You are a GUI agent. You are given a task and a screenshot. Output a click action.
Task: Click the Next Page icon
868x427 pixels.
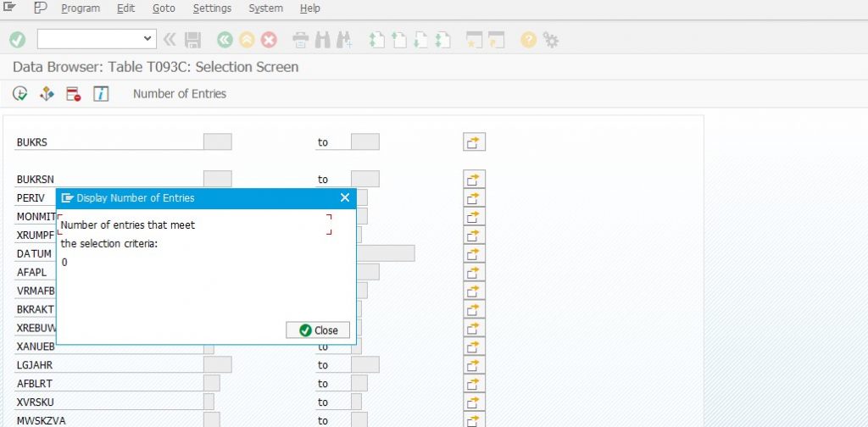point(420,40)
